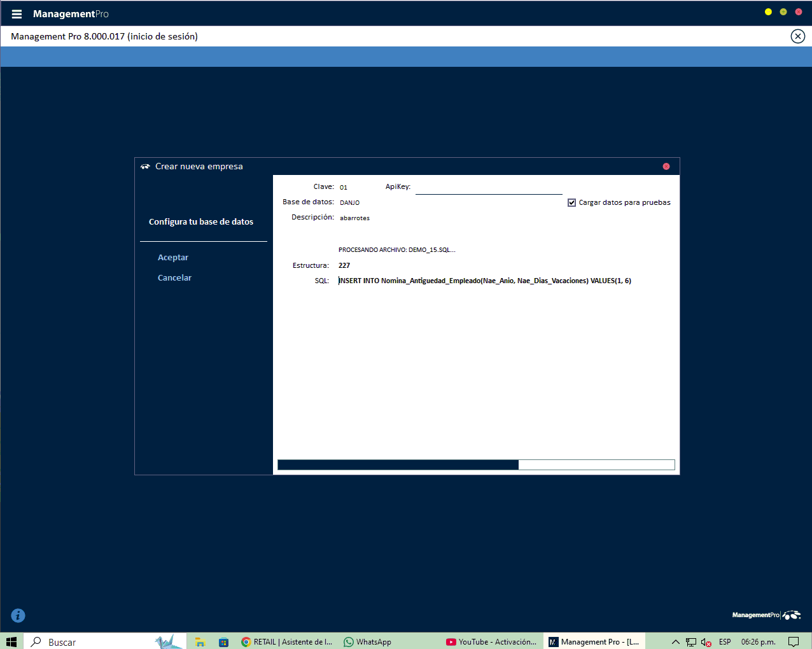Click Cancelar in the dialog sidebar
Viewport: 812px width, 649px height.
[x=174, y=278]
